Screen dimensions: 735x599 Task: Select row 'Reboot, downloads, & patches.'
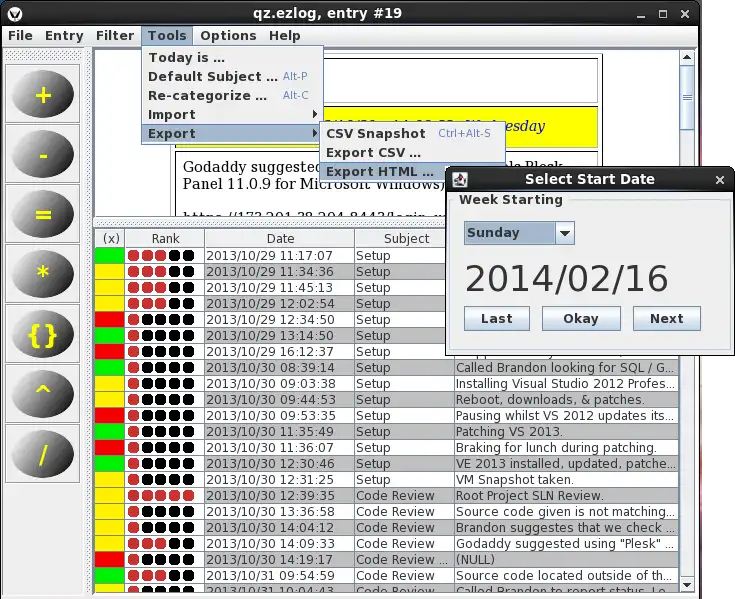point(566,399)
